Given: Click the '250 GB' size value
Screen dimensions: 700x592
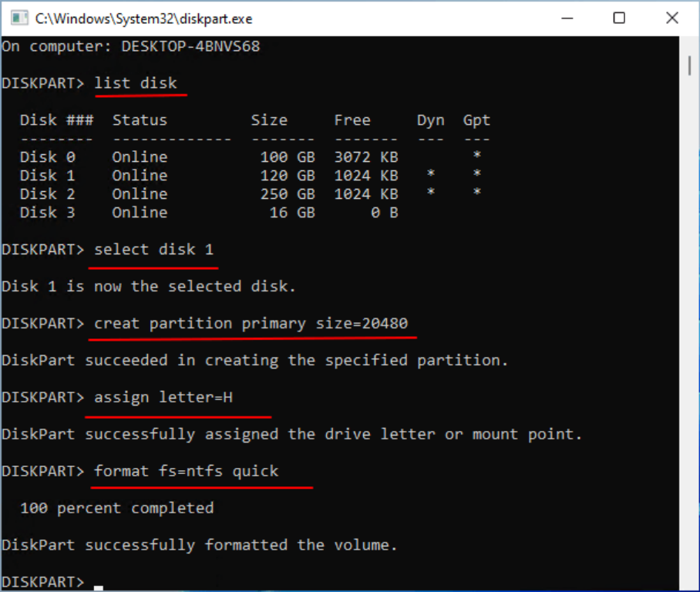Looking at the screenshot, I should (288, 194).
